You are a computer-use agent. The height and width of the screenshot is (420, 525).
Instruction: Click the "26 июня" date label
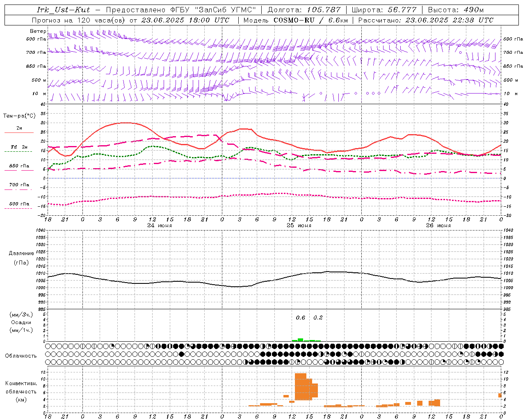point(438,226)
